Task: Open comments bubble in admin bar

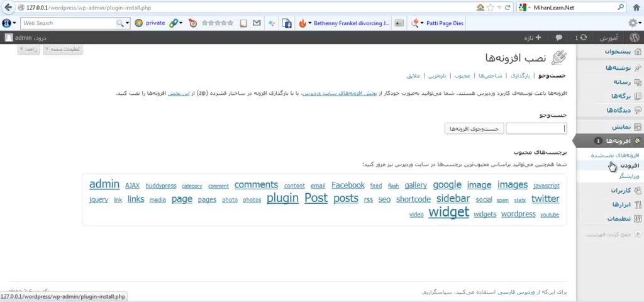Action: (558, 37)
